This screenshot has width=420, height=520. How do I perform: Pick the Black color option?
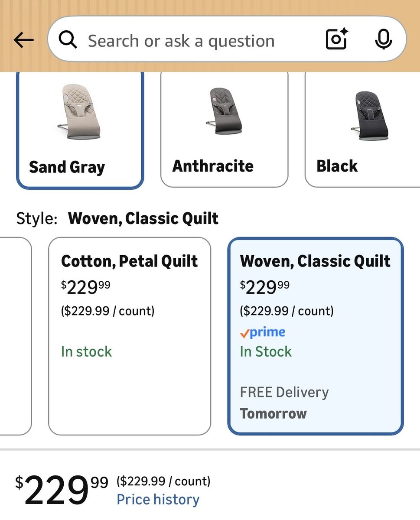coord(337,166)
